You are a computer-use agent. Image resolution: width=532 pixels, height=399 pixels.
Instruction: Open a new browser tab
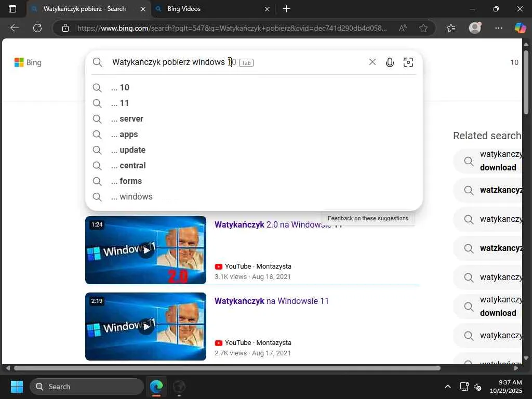(x=286, y=9)
